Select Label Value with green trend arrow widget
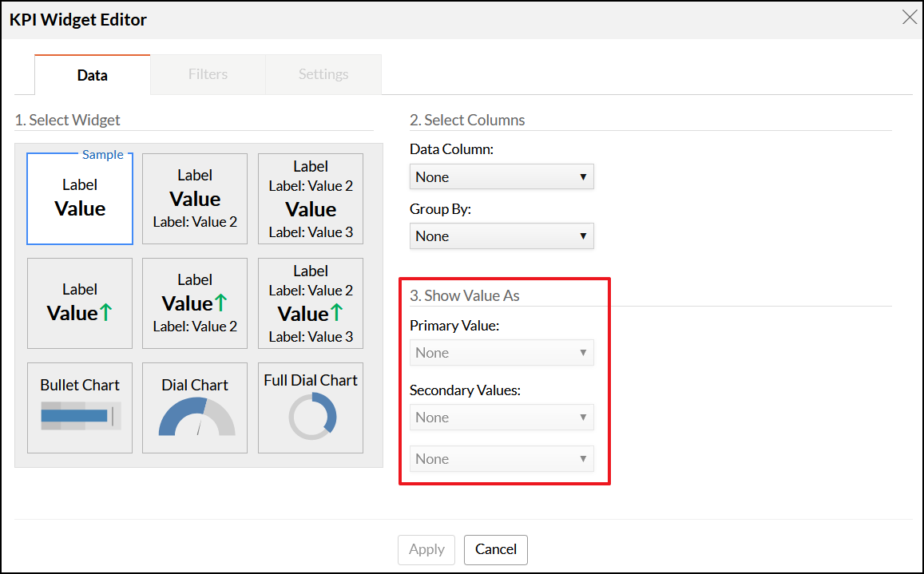 [80, 303]
